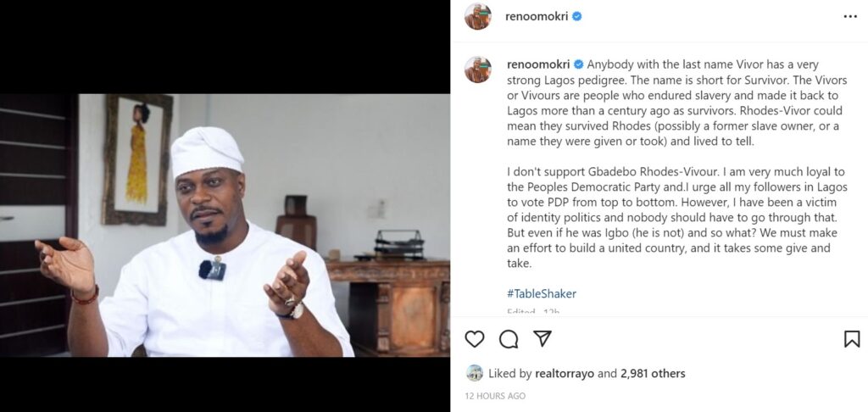Open comments via the speech bubble icon

[x=509, y=339]
